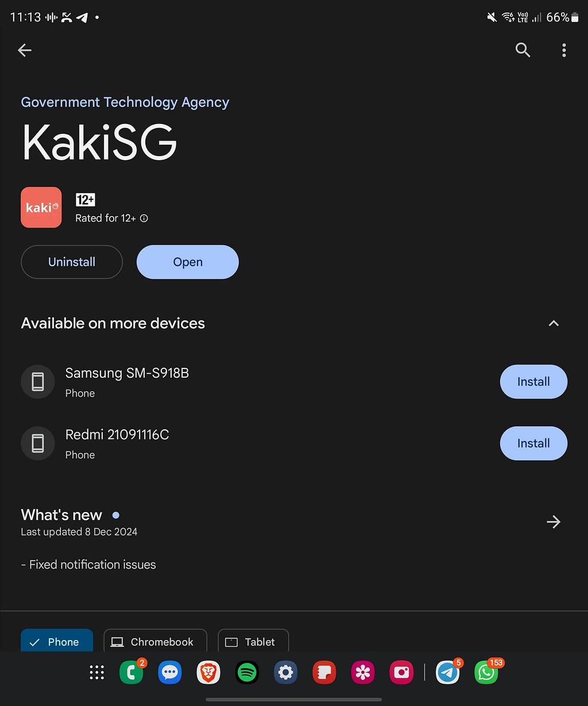
Task: Launch Spotify from the taskbar
Action: click(247, 673)
